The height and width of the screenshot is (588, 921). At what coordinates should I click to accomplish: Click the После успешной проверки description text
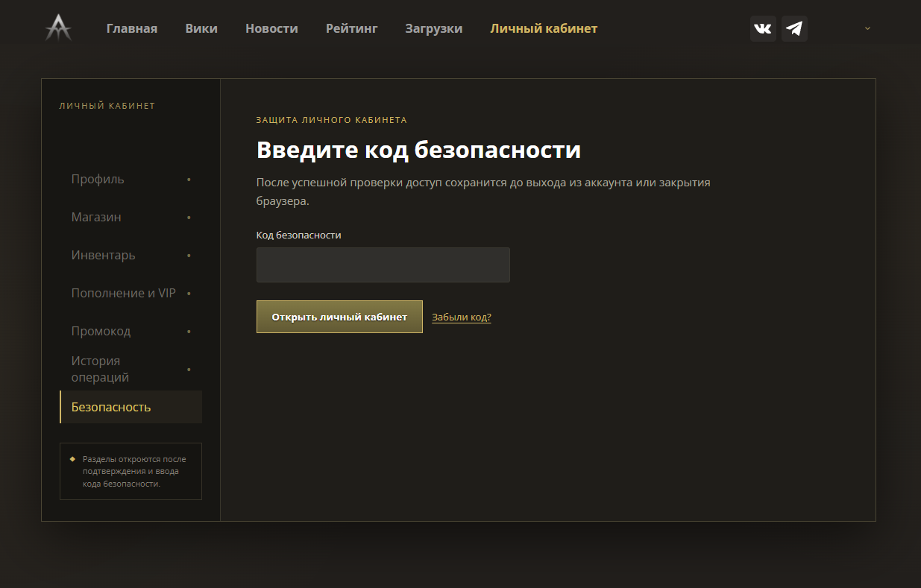483,192
